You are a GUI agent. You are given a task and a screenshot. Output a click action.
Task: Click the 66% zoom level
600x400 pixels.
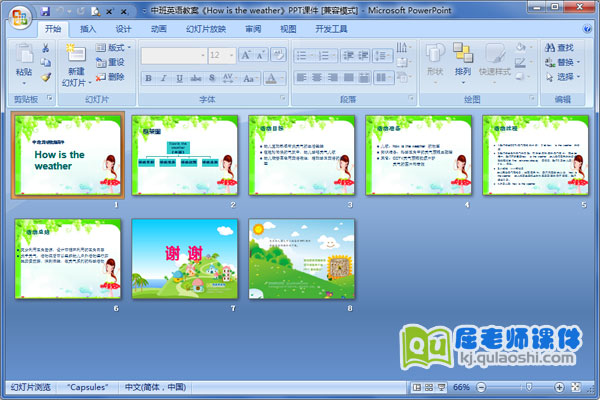pyautogui.click(x=461, y=387)
